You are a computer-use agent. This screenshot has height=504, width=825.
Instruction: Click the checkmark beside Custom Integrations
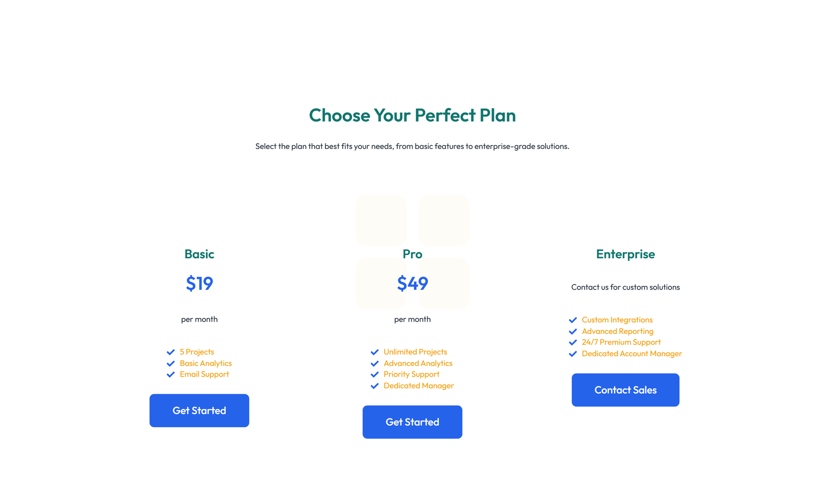pos(573,320)
